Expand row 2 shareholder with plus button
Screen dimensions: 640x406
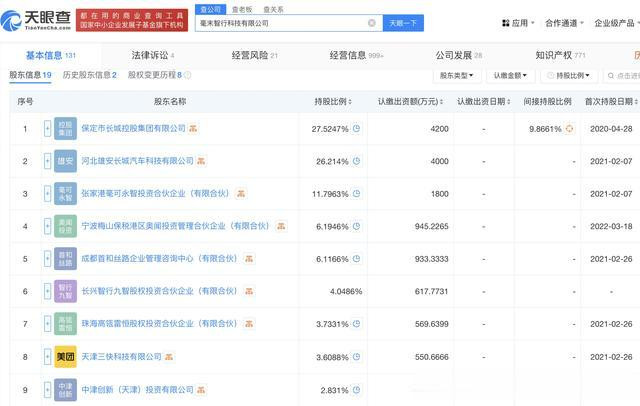pos(47,161)
